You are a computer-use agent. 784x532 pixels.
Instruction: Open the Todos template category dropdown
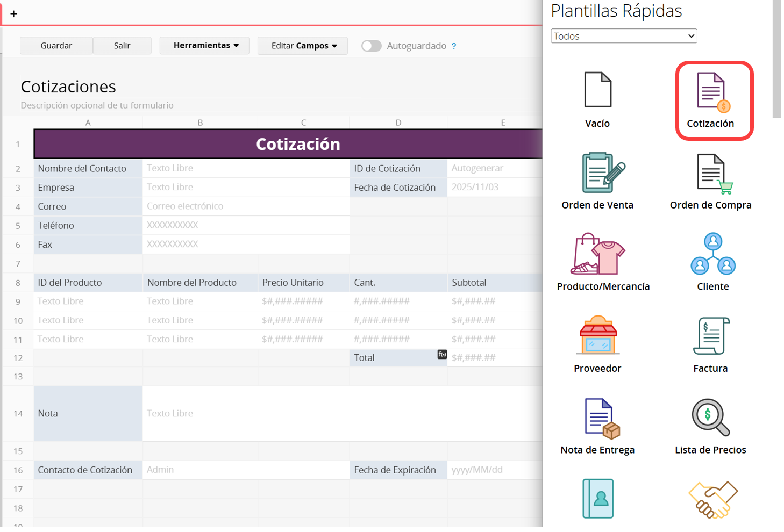[623, 36]
